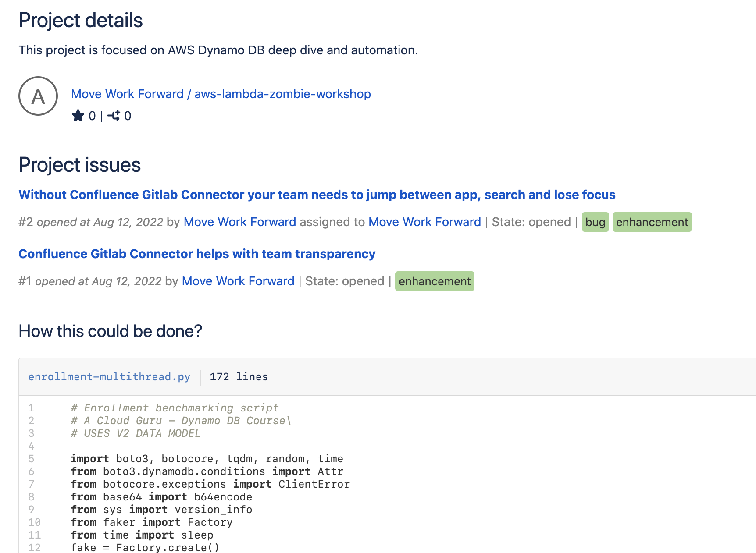Image resolution: width=756 pixels, height=553 pixels.
Task: Click the Move Work Forward assignee link on issue #2
Action: coord(424,222)
